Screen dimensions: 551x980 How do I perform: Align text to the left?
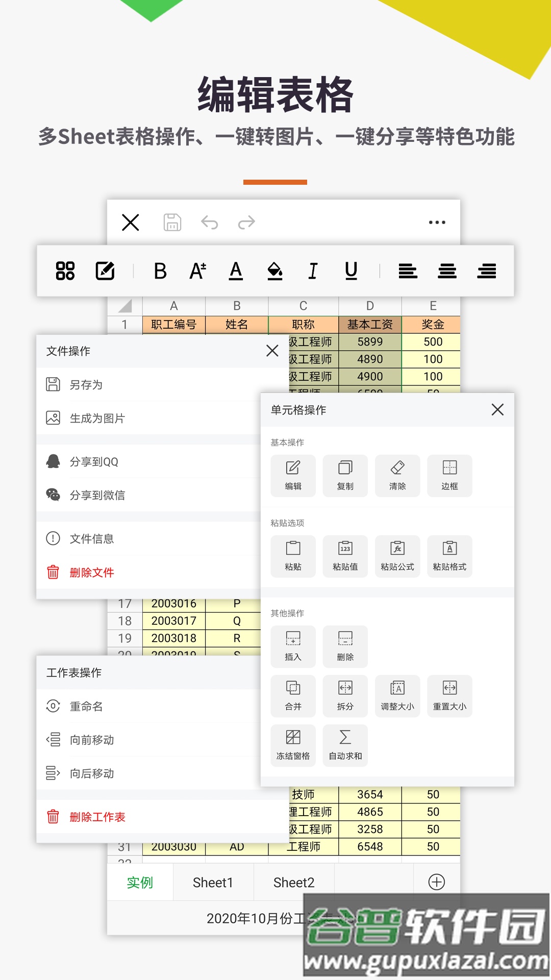(408, 271)
